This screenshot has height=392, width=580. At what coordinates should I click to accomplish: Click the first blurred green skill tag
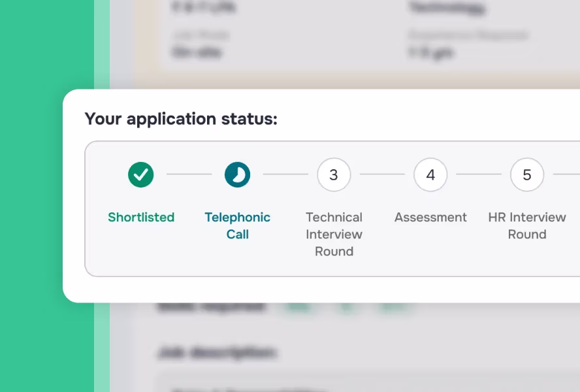(x=298, y=307)
